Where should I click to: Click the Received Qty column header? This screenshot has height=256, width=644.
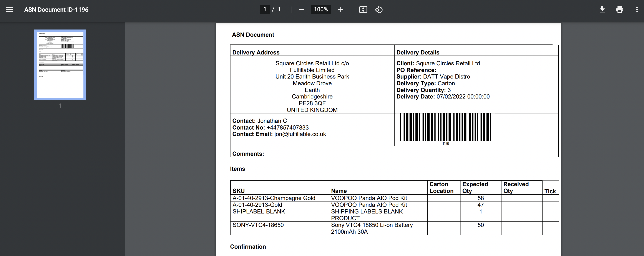516,187
